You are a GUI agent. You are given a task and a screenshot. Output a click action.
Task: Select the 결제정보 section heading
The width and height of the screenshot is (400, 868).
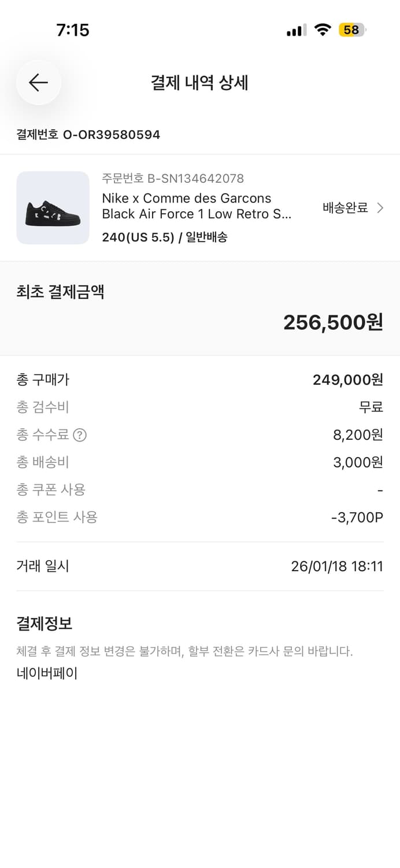(x=45, y=623)
